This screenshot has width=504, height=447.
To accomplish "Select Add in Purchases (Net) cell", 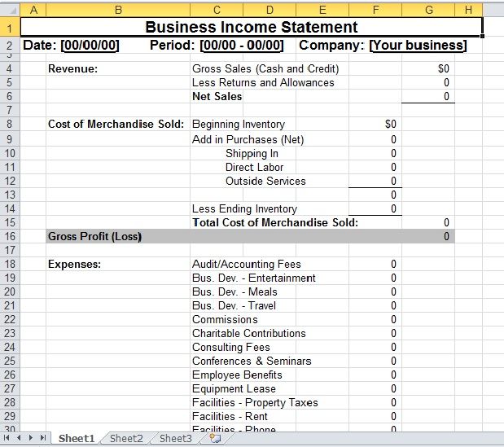I will pyautogui.click(x=248, y=139).
